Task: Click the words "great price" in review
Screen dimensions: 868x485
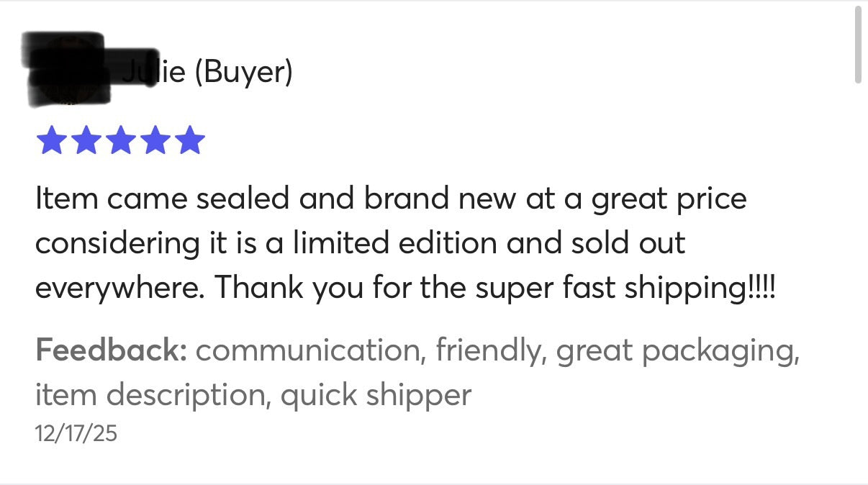Action: 669,199
